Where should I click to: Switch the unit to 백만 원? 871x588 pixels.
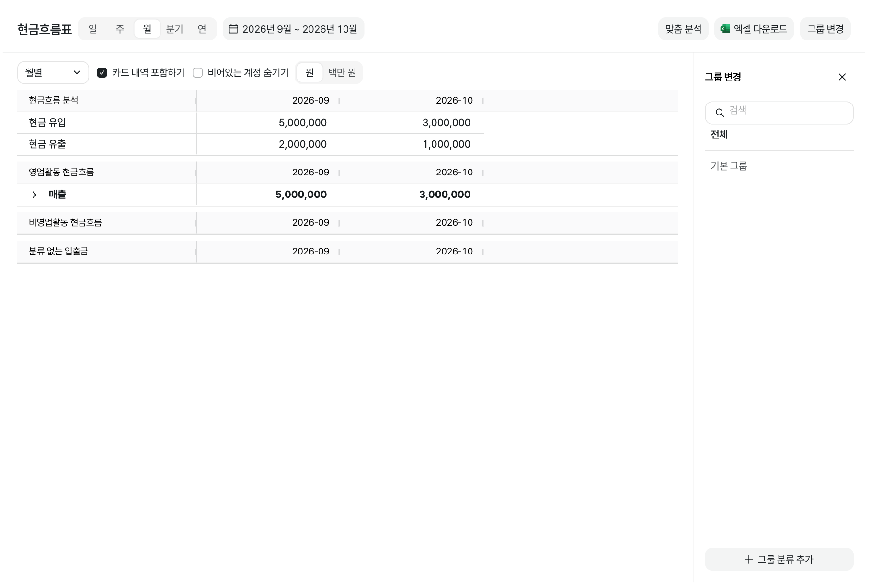coord(342,72)
